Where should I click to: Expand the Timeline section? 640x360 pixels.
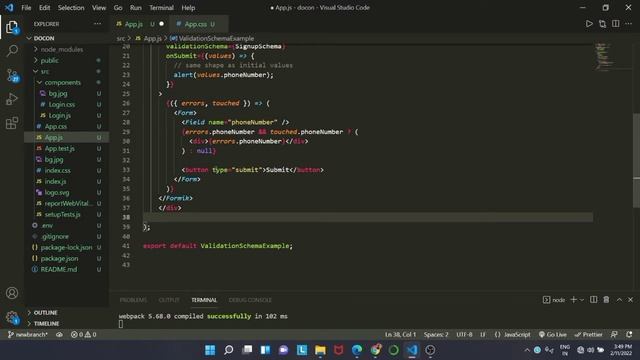pos(67,324)
